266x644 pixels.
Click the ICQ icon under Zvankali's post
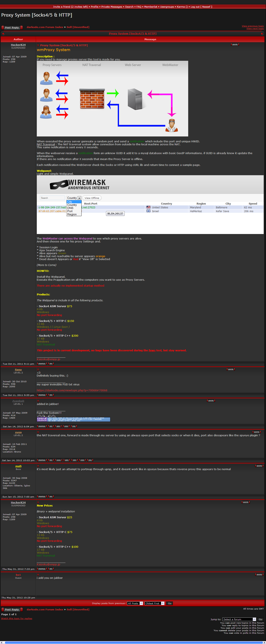coord(74,426)
